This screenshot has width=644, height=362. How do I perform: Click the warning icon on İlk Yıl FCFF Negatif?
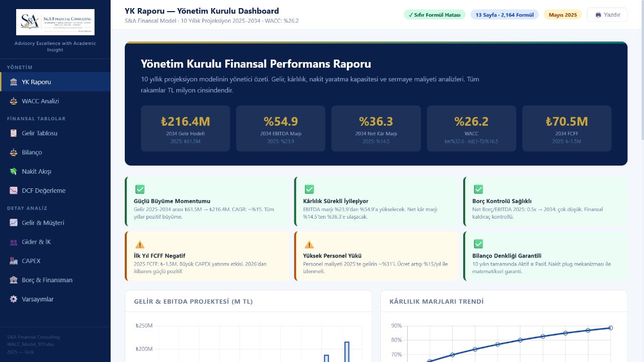[x=140, y=244]
